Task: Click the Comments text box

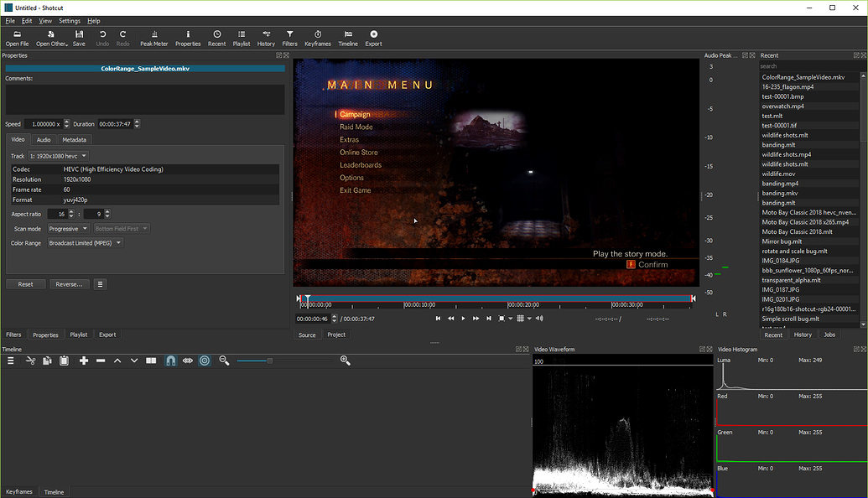Action: (x=145, y=100)
